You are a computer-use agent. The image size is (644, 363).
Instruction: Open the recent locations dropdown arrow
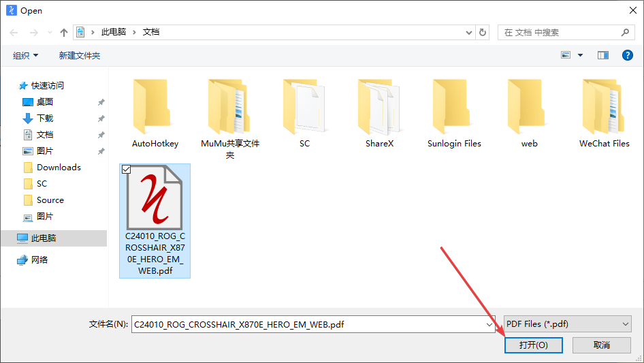tap(50, 32)
